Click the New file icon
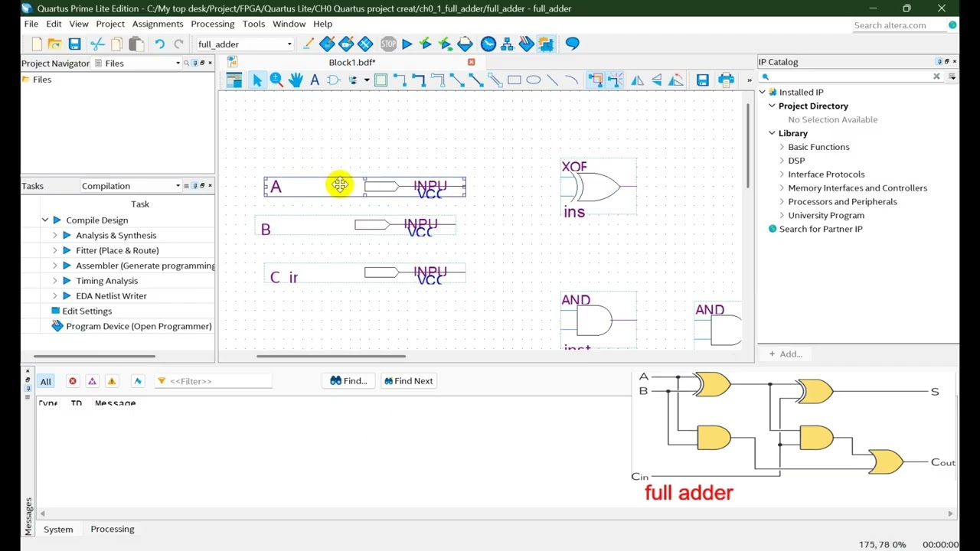The image size is (980, 551). (36, 44)
